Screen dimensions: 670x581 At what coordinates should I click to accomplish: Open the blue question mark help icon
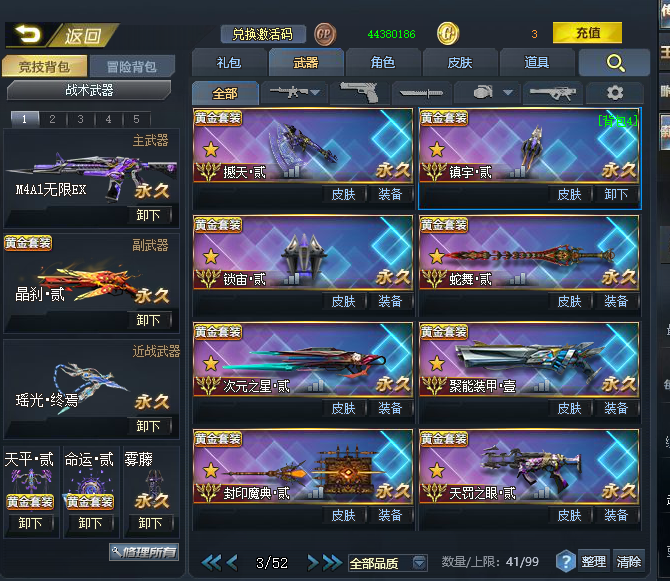(x=566, y=561)
